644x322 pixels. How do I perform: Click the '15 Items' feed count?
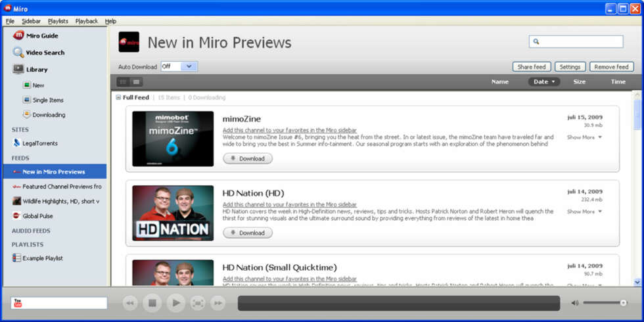[169, 98]
